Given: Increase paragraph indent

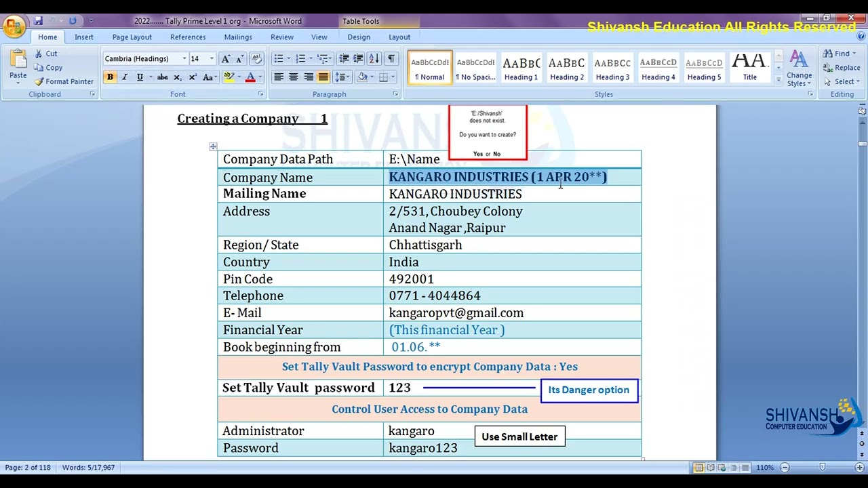Looking at the screenshot, I should tap(358, 59).
